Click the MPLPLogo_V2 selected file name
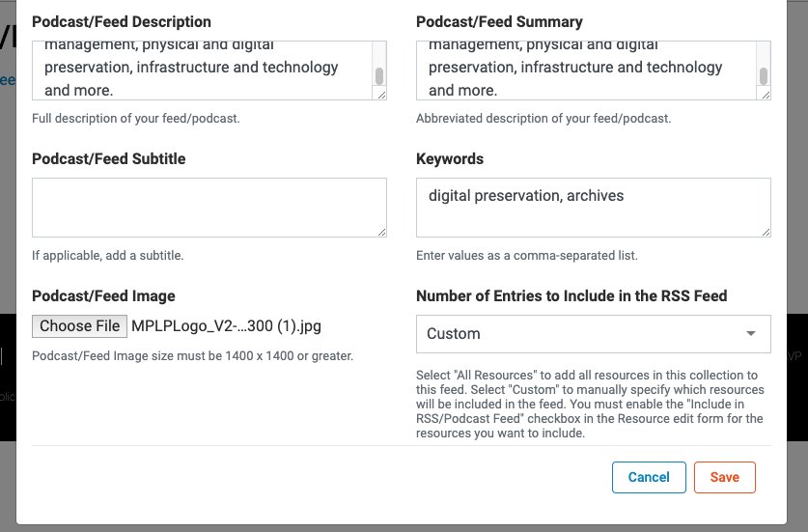This screenshot has width=808, height=532. point(226,326)
